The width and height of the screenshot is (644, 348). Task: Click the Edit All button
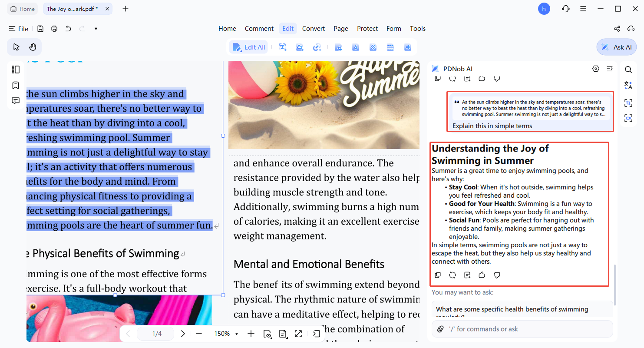(249, 47)
